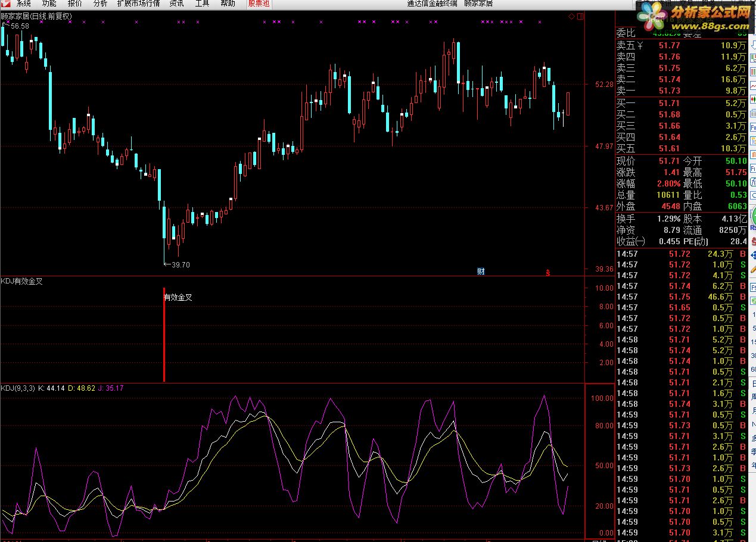
Task: Open the 资讯 menu
Action: point(177,4)
